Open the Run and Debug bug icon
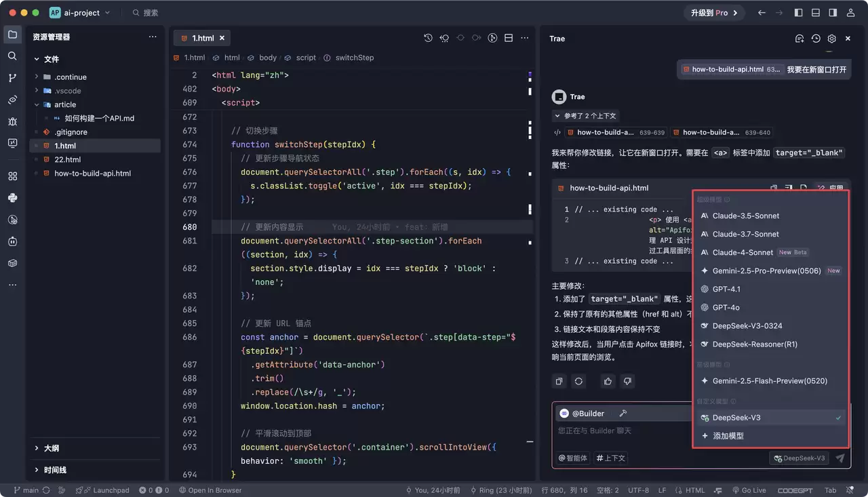This screenshot has height=497, width=868. (x=12, y=121)
